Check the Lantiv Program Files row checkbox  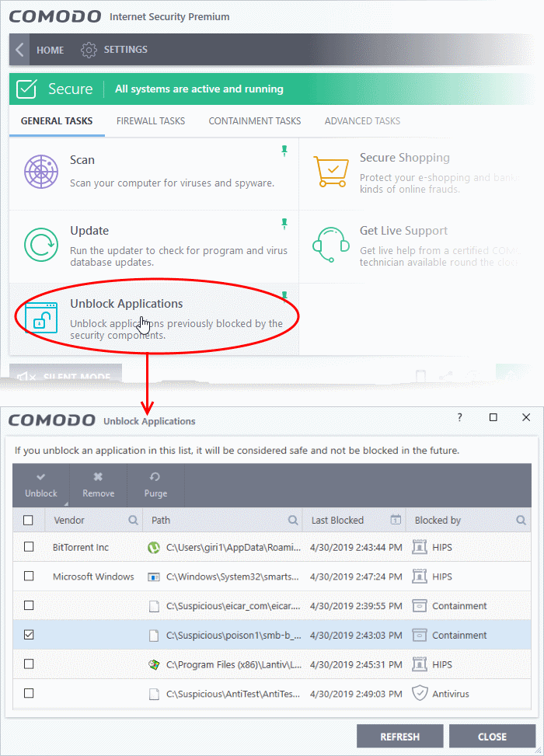pos(29,664)
